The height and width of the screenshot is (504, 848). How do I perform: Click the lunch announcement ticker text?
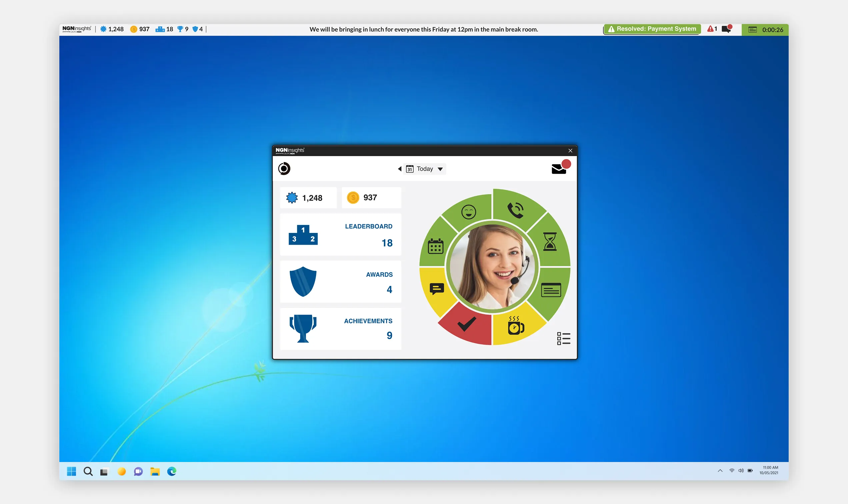pos(424,30)
